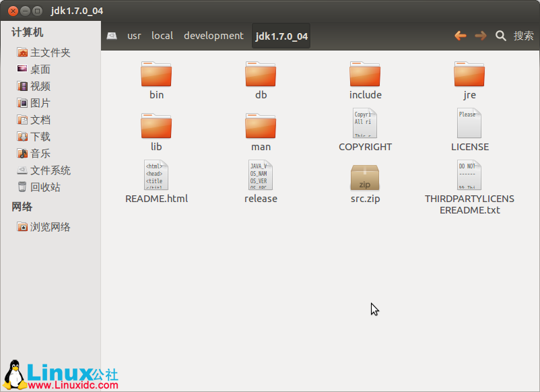
Task: Click jdk1.7.0_04 path bar button
Action: 281,36
